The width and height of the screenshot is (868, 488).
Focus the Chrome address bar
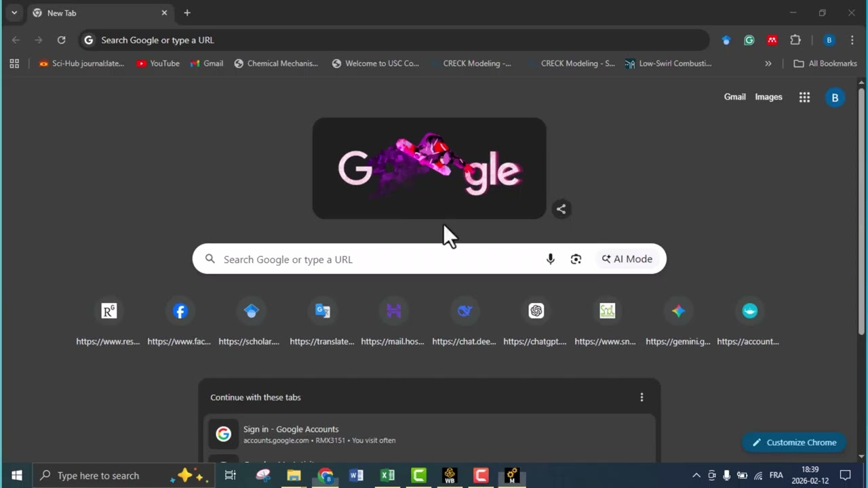393,40
